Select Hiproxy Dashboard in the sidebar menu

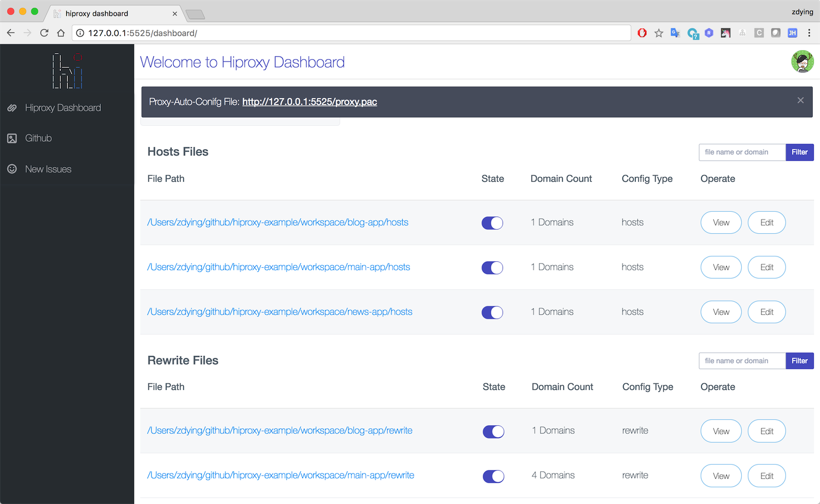[x=62, y=107]
